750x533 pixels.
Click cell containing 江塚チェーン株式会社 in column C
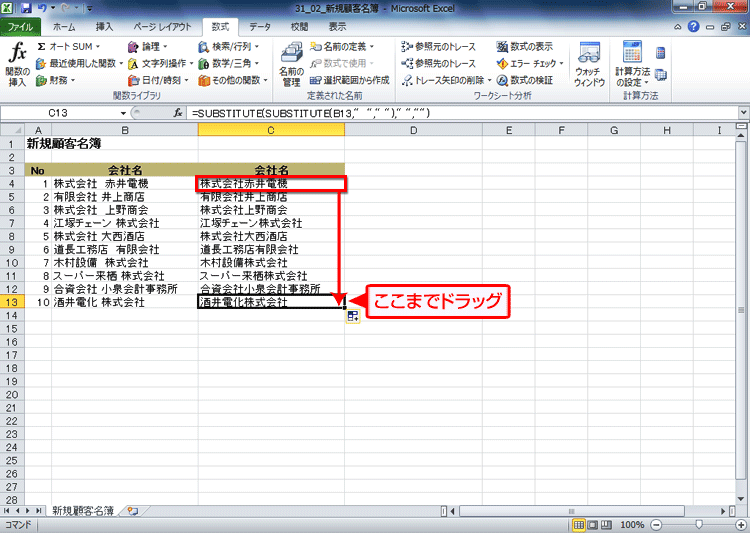pos(271,223)
